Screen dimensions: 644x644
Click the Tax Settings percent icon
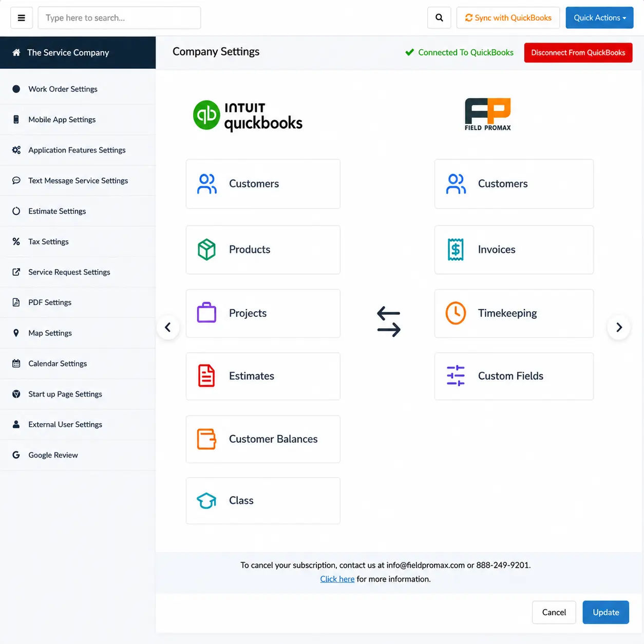point(16,241)
